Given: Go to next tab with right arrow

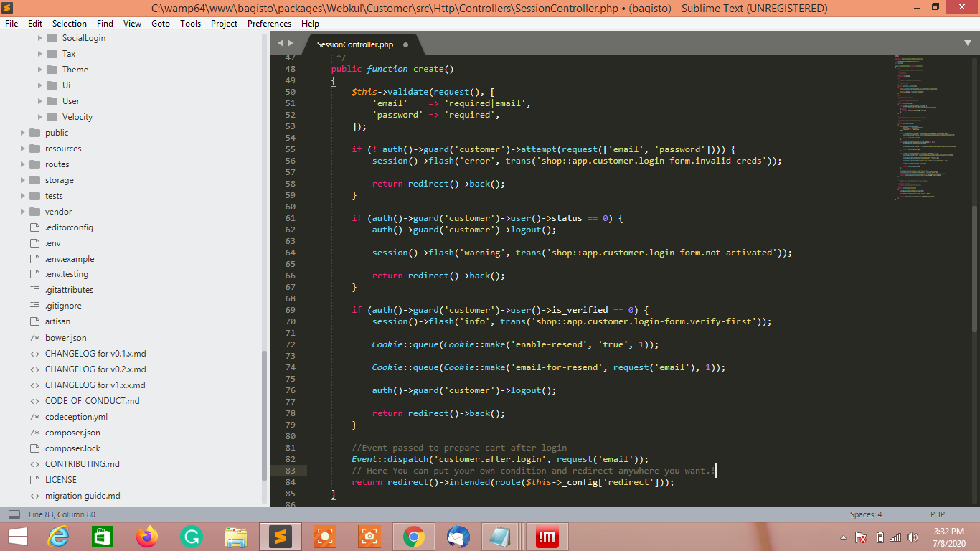Looking at the screenshot, I should point(290,43).
